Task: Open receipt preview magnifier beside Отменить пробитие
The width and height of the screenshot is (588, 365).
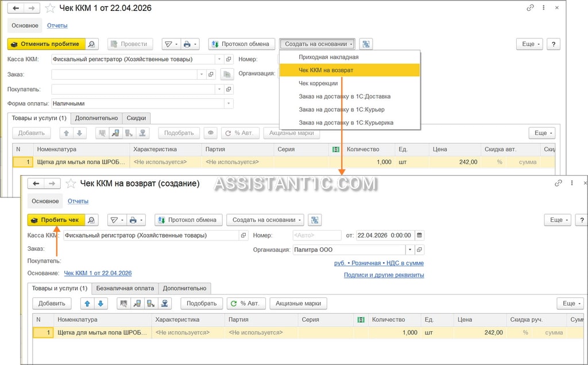Action: [91, 44]
